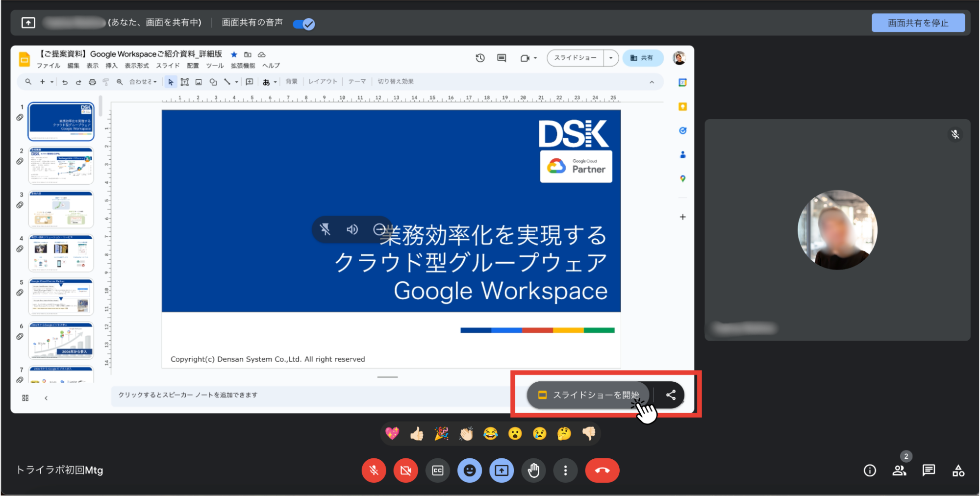The width and height of the screenshot is (980, 496).
Task: Open the zoom fit 合わせる dropdown
Action: [143, 82]
